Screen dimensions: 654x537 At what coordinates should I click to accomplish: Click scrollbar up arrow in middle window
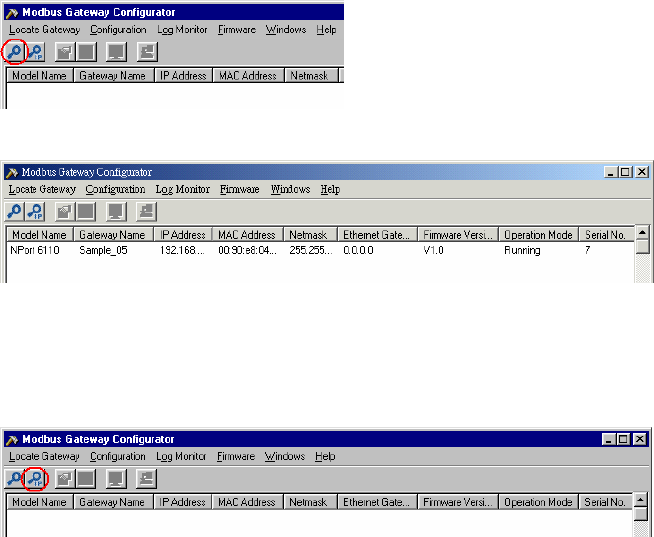(643, 232)
